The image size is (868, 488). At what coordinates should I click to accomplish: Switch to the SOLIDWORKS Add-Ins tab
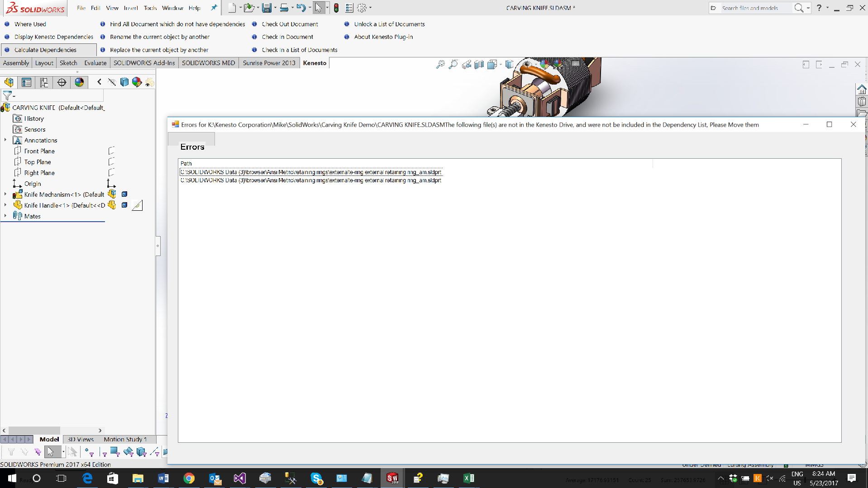tap(144, 63)
